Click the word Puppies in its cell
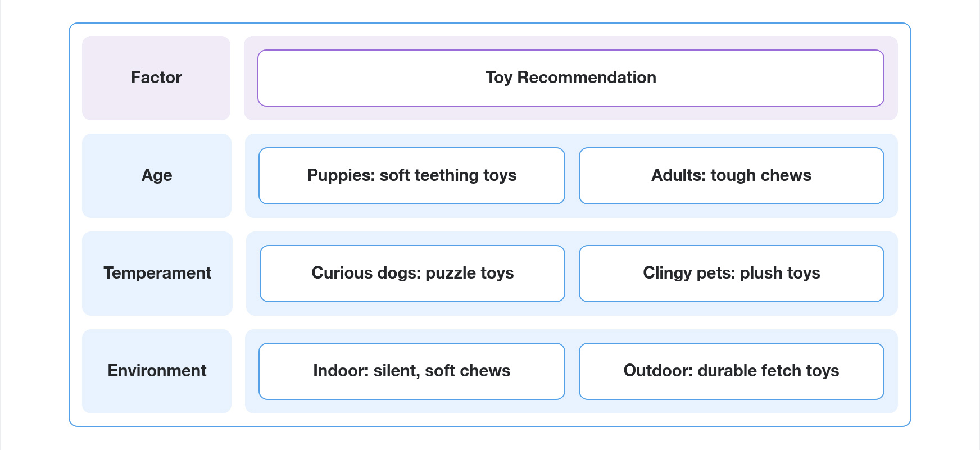 (341, 175)
